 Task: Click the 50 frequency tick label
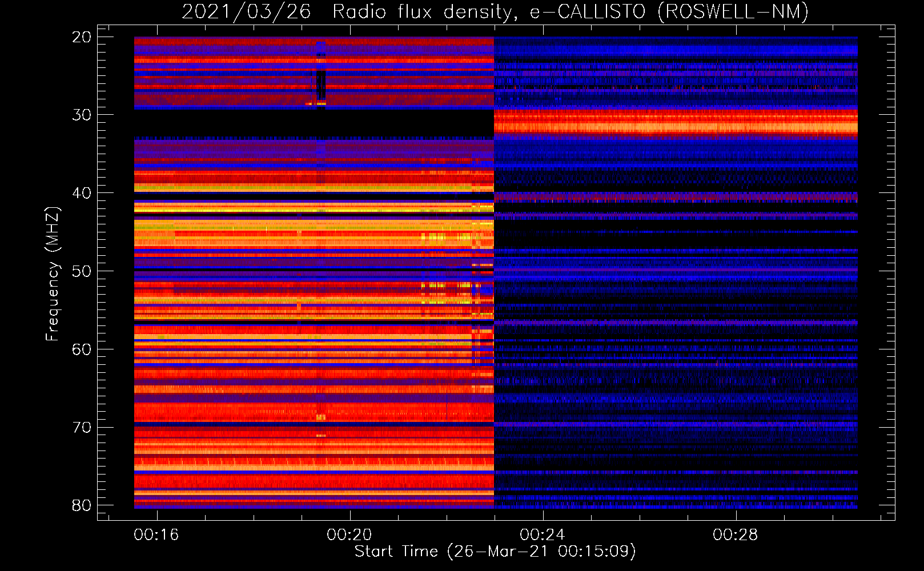82,271
